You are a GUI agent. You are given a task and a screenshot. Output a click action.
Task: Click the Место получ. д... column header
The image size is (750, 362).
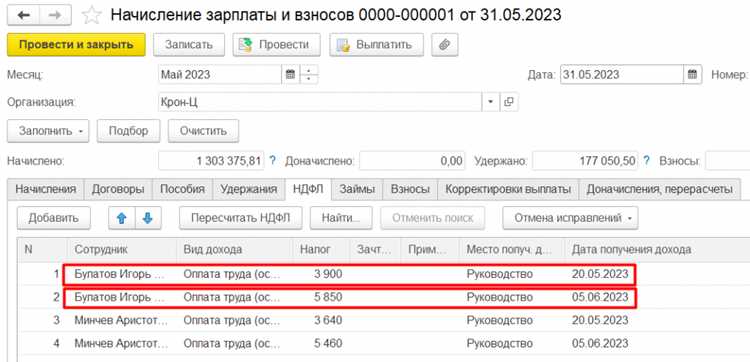coord(512,249)
